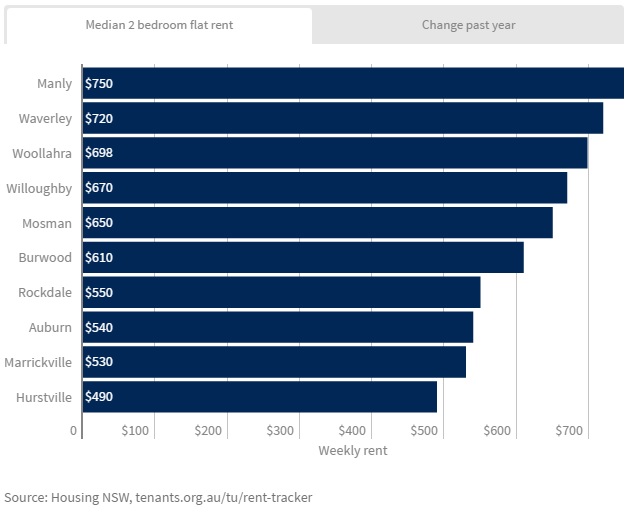The width and height of the screenshot is (635, 513).
Task: Click the Rockdale $550 bar
Action: coord(281,292)
